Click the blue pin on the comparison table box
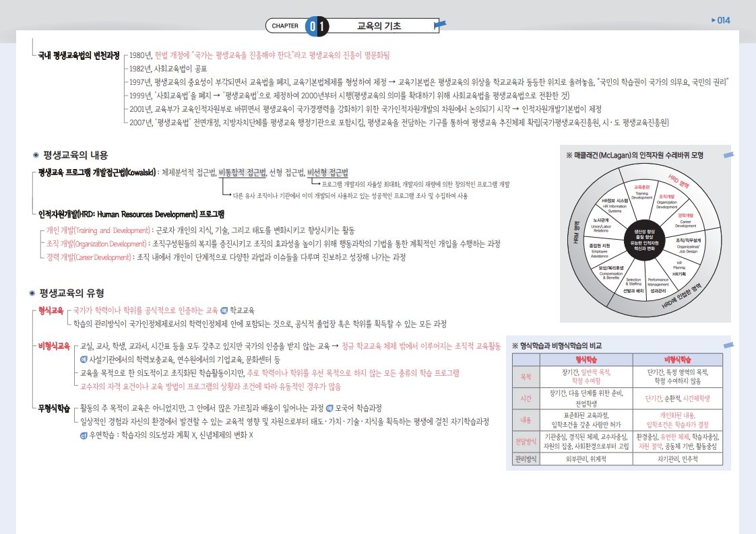The height and width of the screenshot is (534, 756). 729,345
